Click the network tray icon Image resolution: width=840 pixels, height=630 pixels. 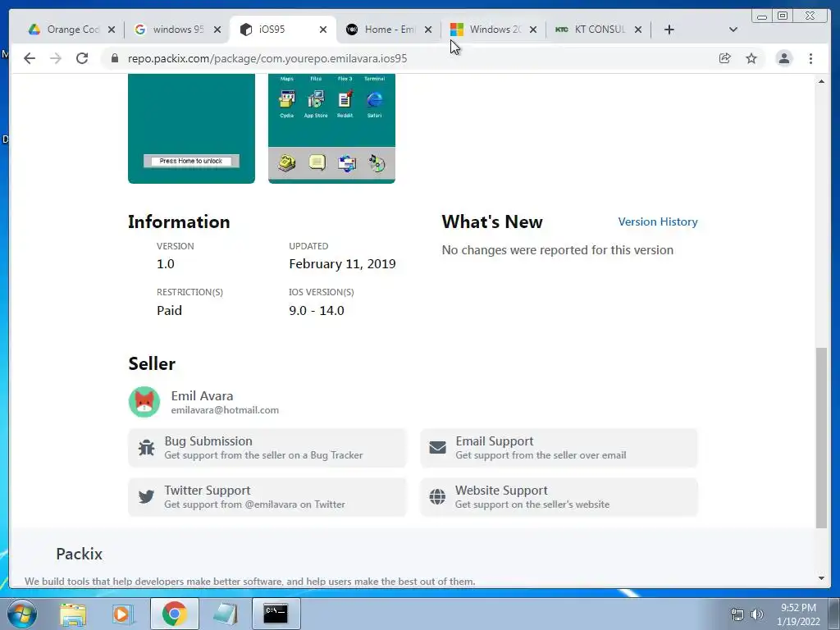(737, 614)
